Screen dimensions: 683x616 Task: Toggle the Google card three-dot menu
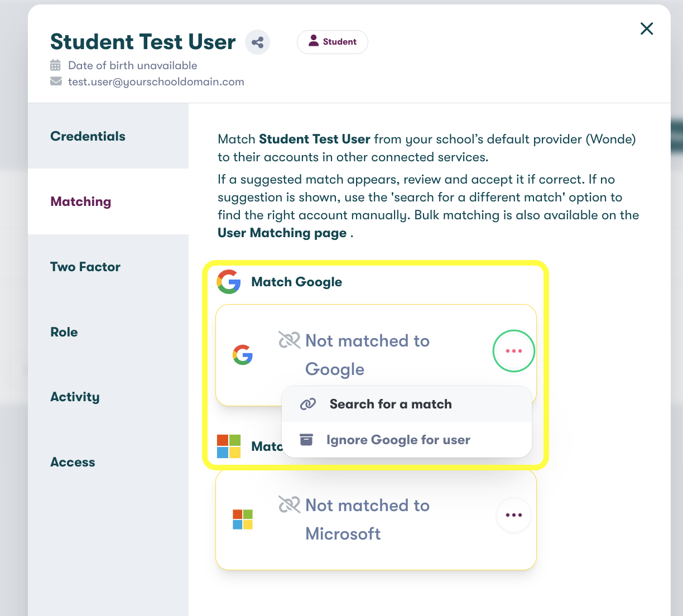[513, 351]
